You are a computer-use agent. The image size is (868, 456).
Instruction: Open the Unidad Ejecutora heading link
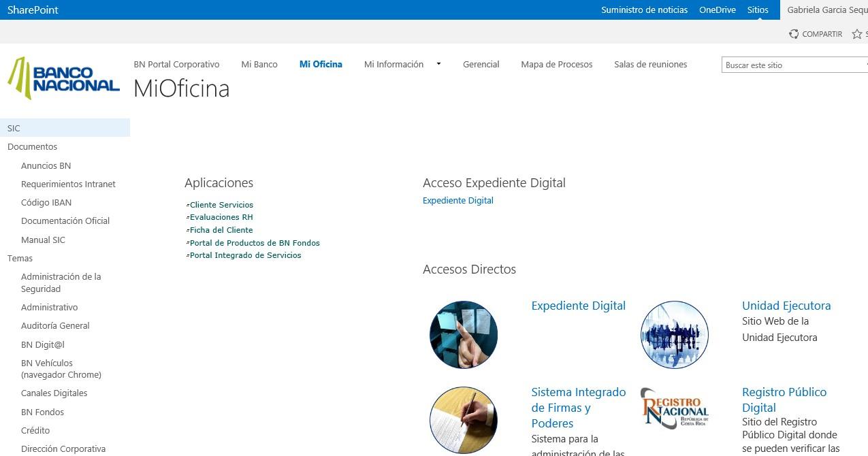point(786,306)
